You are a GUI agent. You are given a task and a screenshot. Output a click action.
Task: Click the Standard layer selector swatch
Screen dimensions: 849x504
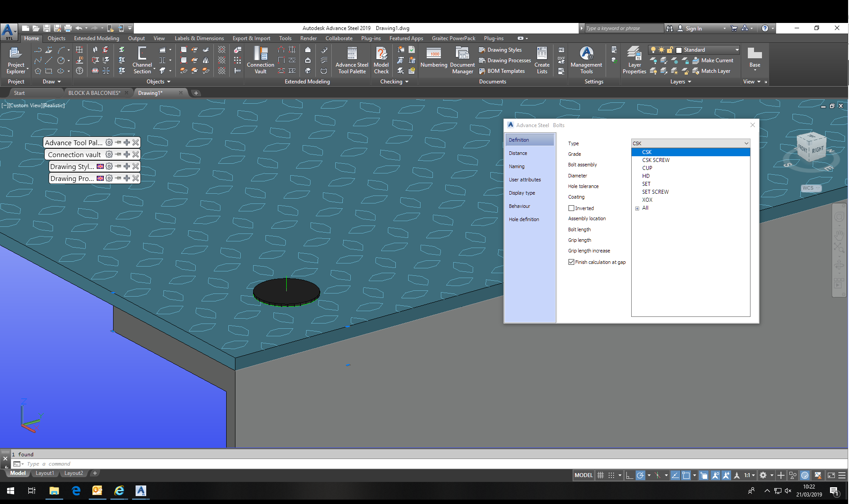click(678, 49)
